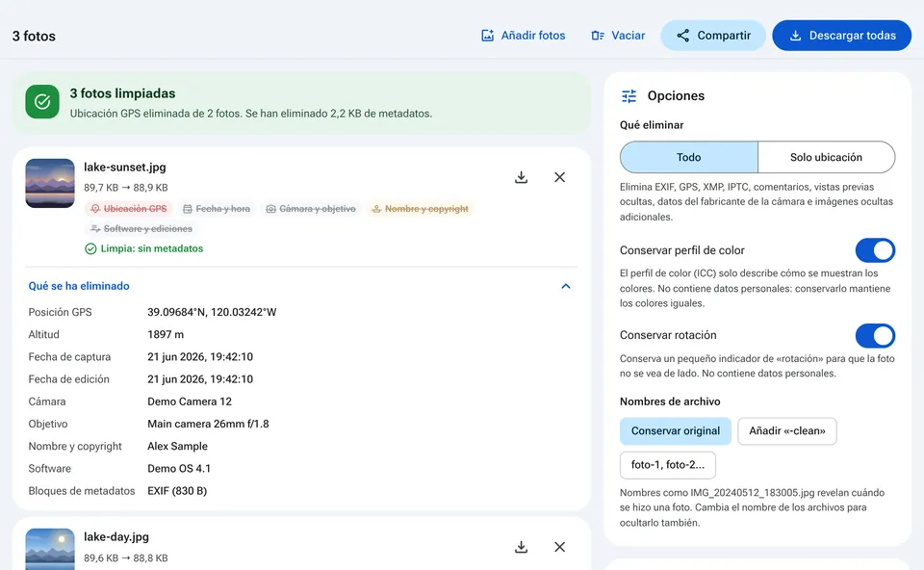This screenshot has height=570, width=924.
Task: Toggle Conservar perfil de color switch
Action: click(x=875, y=250)
